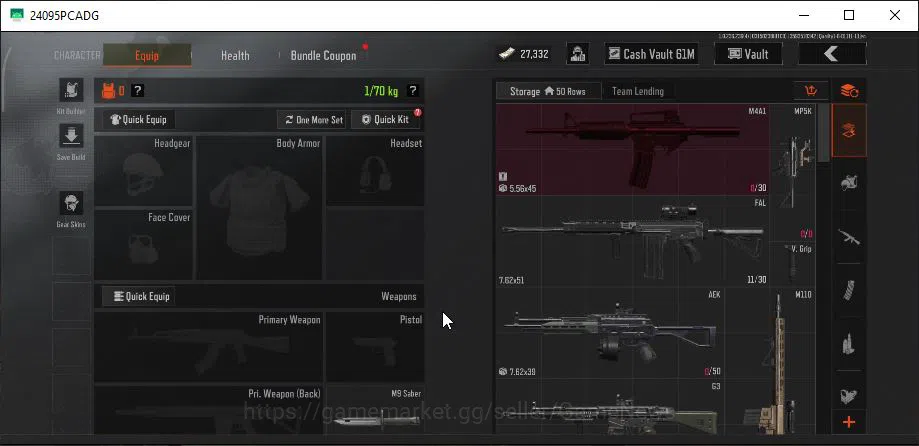Select the Primary Weapon slot
The height and width of the screenshot is (446, 919).
(209, 347)
